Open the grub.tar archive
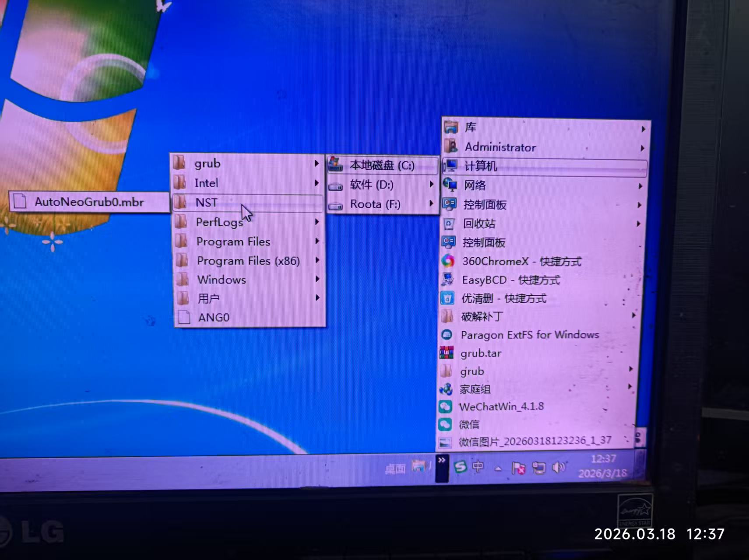 click(x=480, y=353)
